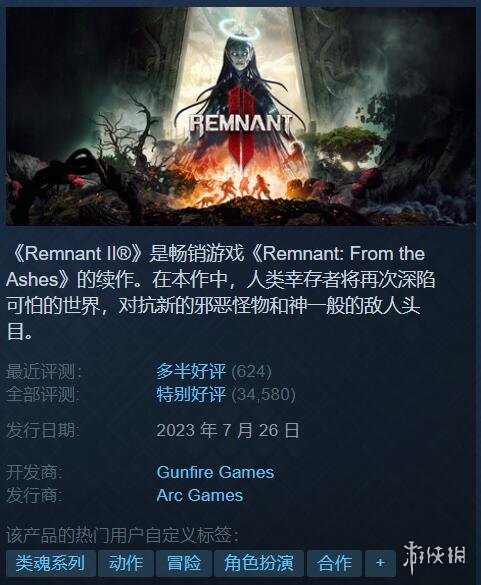Select the 类魂系列 tag
Image resolution: width=481 pixels, height=585 pixels.
(x=50, y=563)
